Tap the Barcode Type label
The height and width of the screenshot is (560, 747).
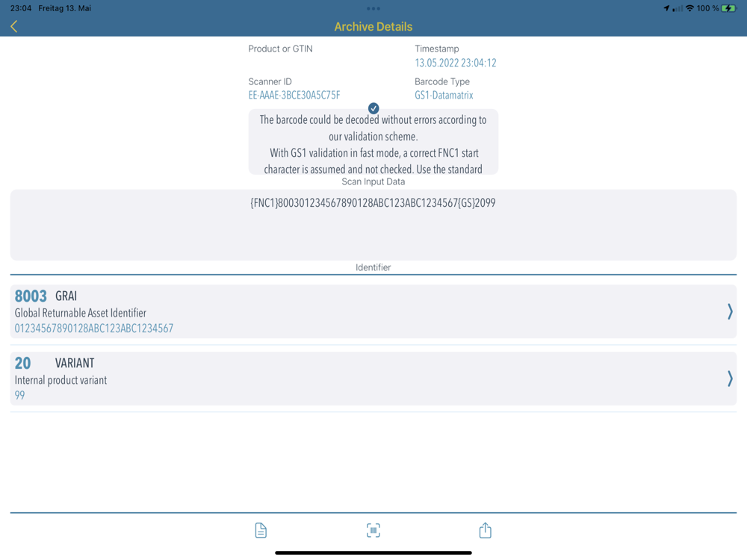[x=442, y=81]
